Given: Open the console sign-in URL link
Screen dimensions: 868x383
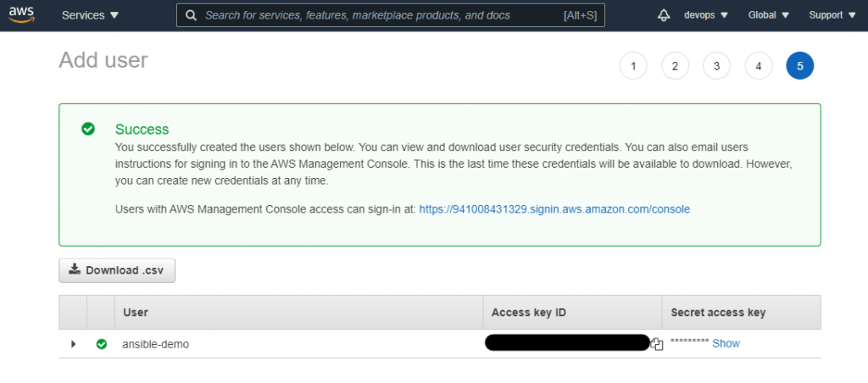Looking at the screenshot, I should click(x=554, y=209).
